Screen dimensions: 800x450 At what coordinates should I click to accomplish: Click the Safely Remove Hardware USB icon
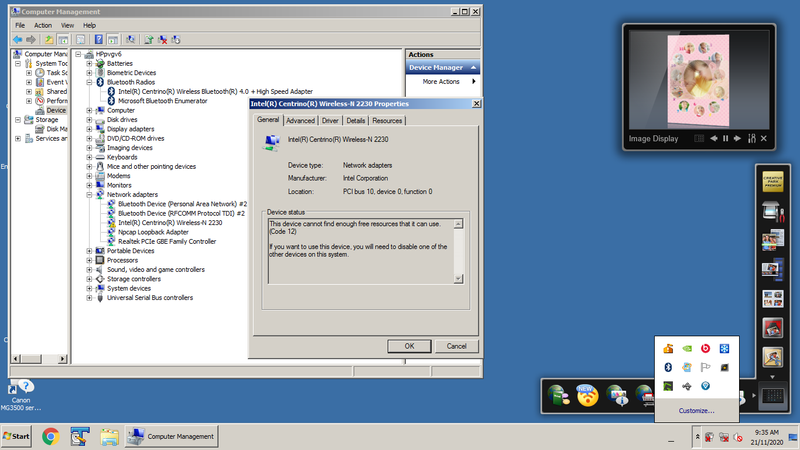(x=686, y=386)
